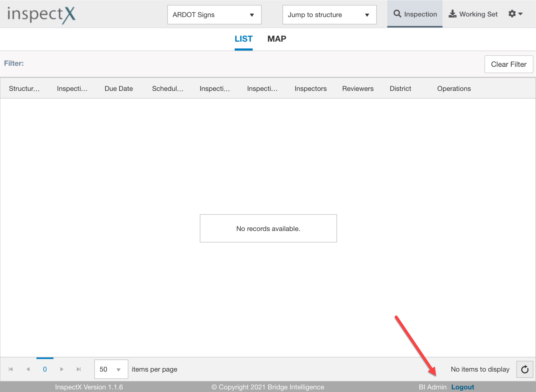The height and width of the screenshot is (392, 536).
Task: Click the inspectX logo
Action: [x=42, y=15]
